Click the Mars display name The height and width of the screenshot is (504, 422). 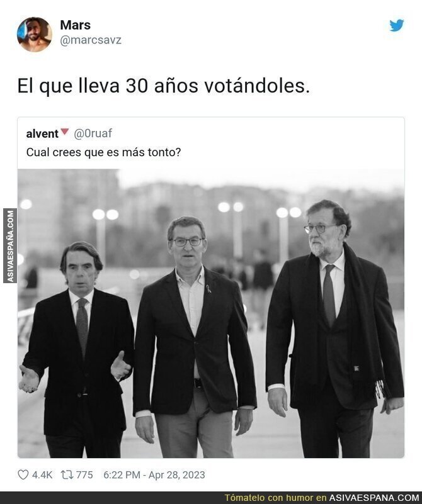coord(75,25)
